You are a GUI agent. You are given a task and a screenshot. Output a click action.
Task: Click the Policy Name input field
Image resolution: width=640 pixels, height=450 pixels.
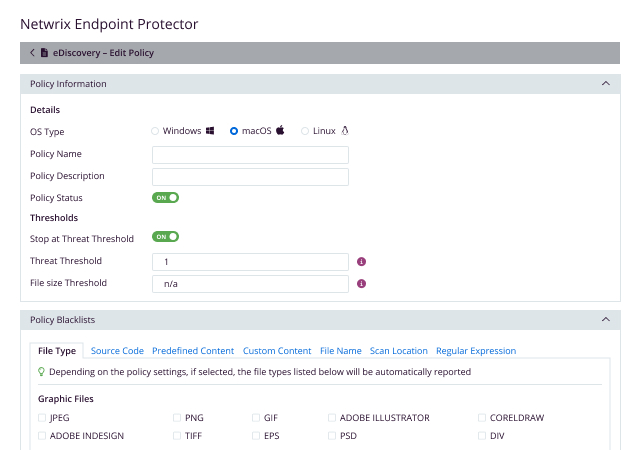point(250,155)
